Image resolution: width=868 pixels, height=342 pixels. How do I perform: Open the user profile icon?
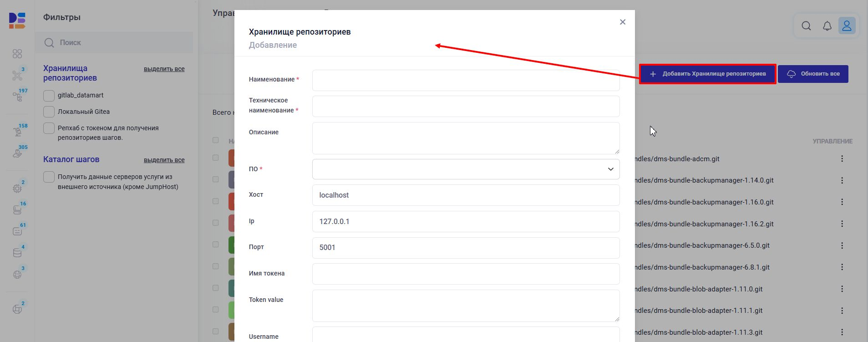(x=847, y=26)
